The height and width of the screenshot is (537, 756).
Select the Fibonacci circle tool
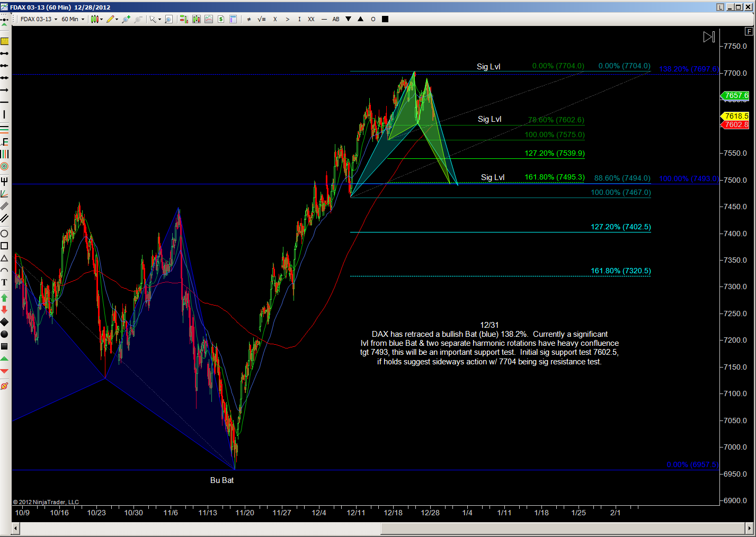(4, 166)
